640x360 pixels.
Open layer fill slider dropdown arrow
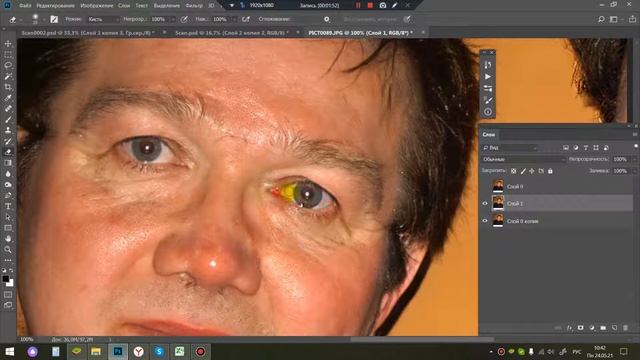[634, 171]
